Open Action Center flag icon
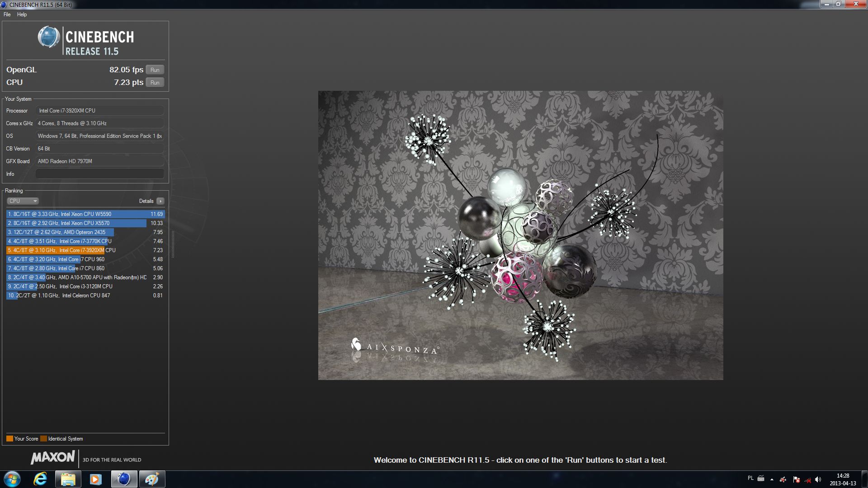The image size is (868, 488). coord(796,479)
